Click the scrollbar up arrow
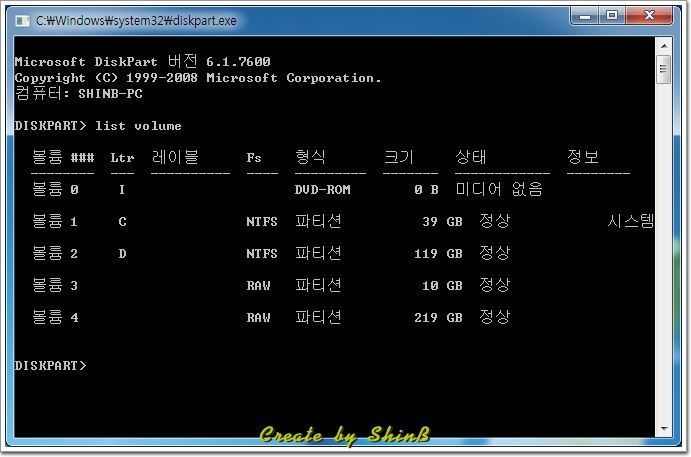Image resolution: width=691 pixels, height=457 pixels. 664,46
